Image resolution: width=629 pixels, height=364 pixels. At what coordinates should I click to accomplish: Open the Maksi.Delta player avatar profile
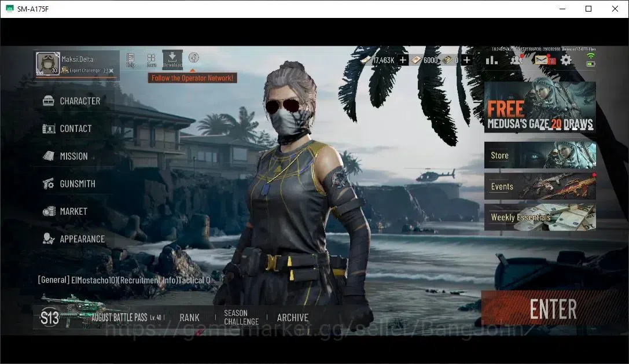47,64
